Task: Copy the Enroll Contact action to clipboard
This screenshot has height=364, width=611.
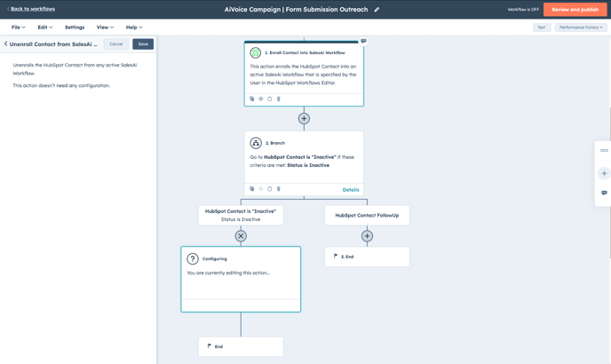Action: (270, 99)
